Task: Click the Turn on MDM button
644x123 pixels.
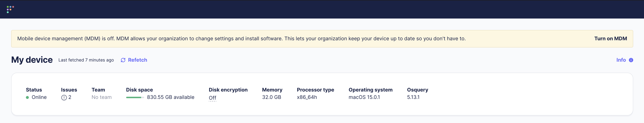Action: [x=611, y=38]
